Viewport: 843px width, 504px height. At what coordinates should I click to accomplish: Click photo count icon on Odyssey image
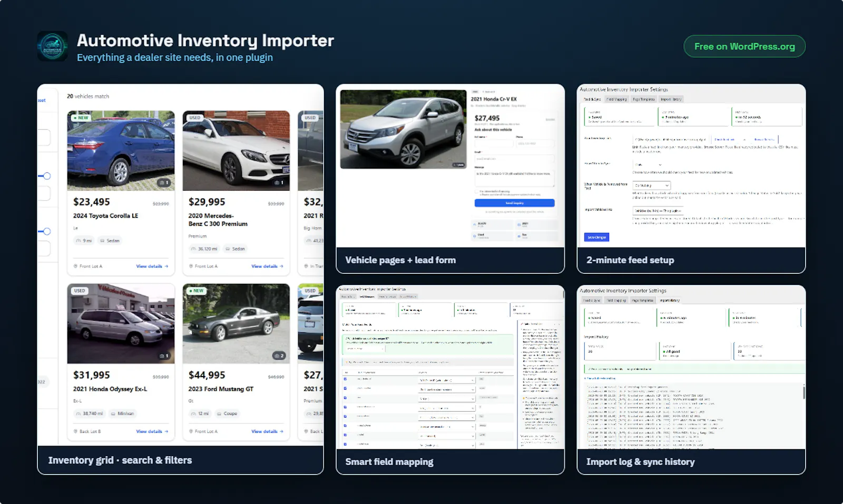click(x=164, y=356)
